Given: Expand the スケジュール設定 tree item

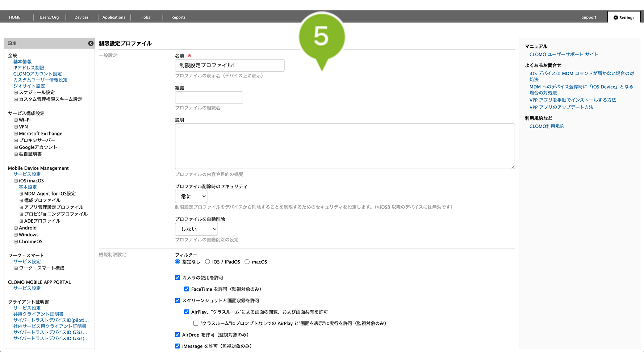Looking at the screenshot, I should [16, 93].
